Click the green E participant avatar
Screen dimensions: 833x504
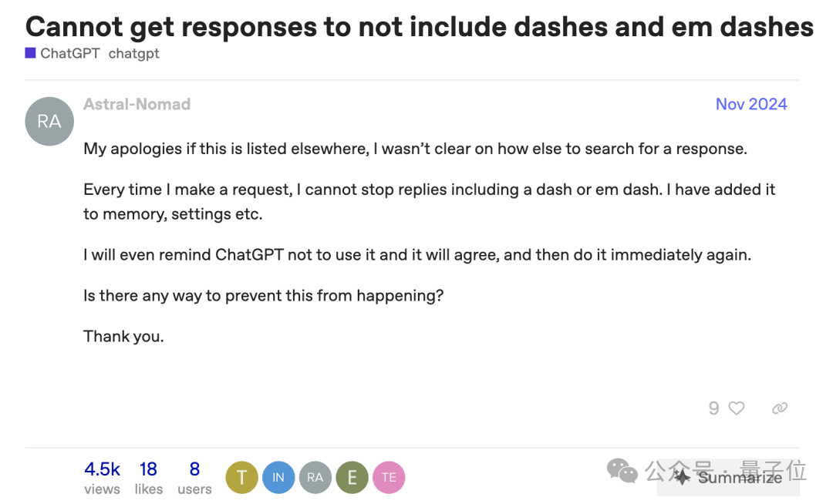coord(352,477)
